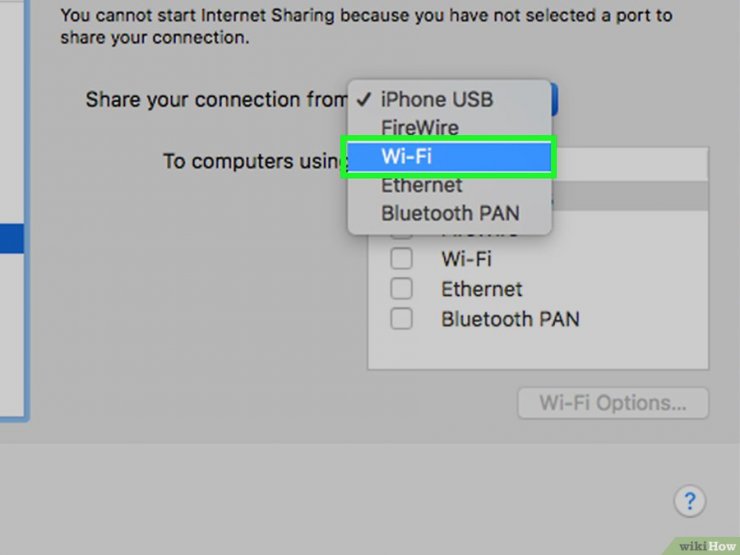Click the blue popup arrows of connection dropdown
Viewport: 740px width, 555px height.
554,100
